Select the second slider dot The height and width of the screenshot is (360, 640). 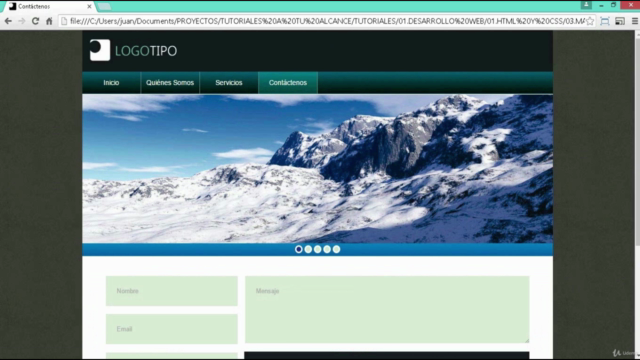[x=308, y=249]
